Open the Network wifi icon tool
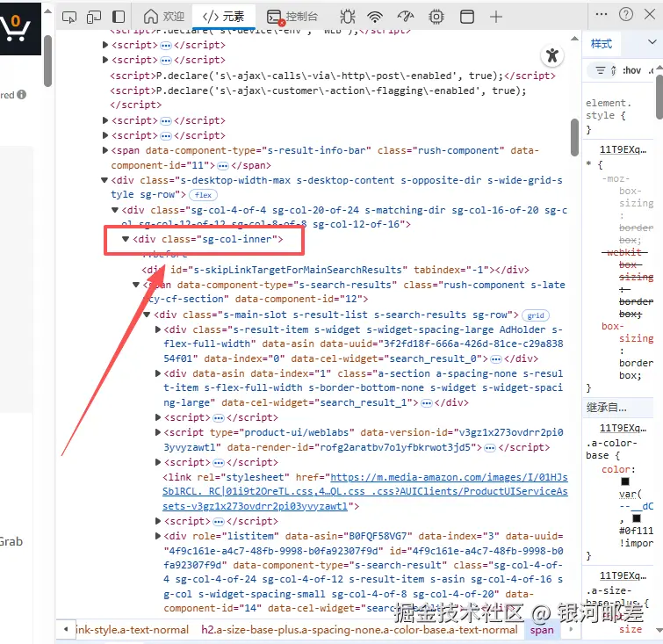This screenshot has height=644, width=663. pos(375,17)
